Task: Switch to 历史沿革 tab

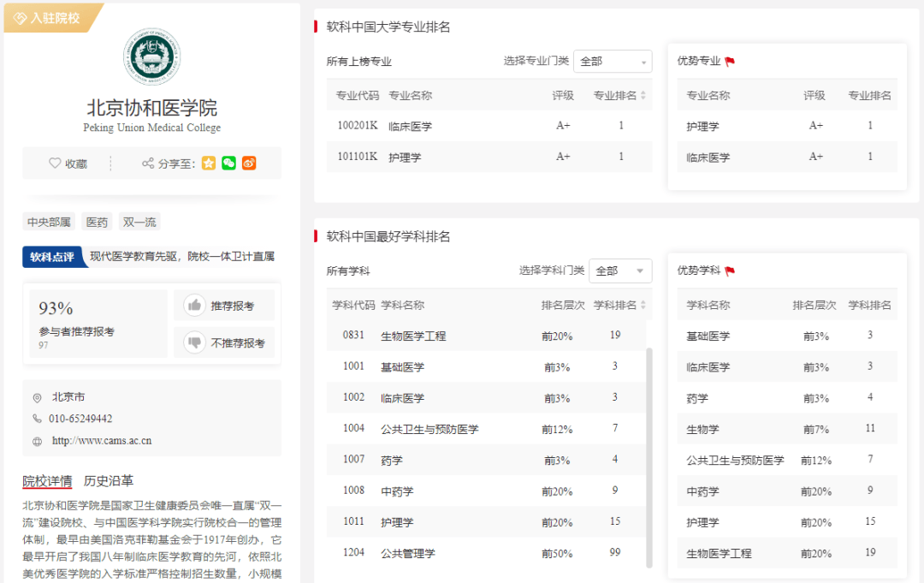Action: click(109, 481)
